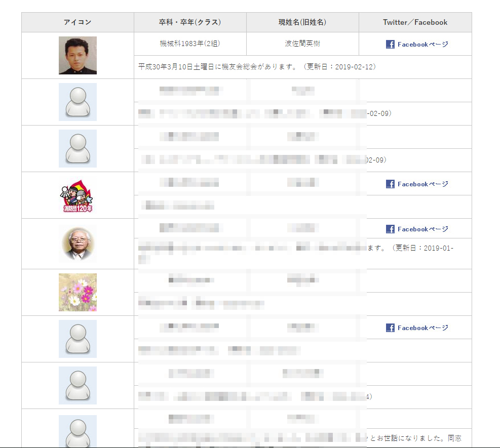Click the Twitter／Facebook column header
Viewport: 500px width, 448px height.
click(x=415, y=22)
